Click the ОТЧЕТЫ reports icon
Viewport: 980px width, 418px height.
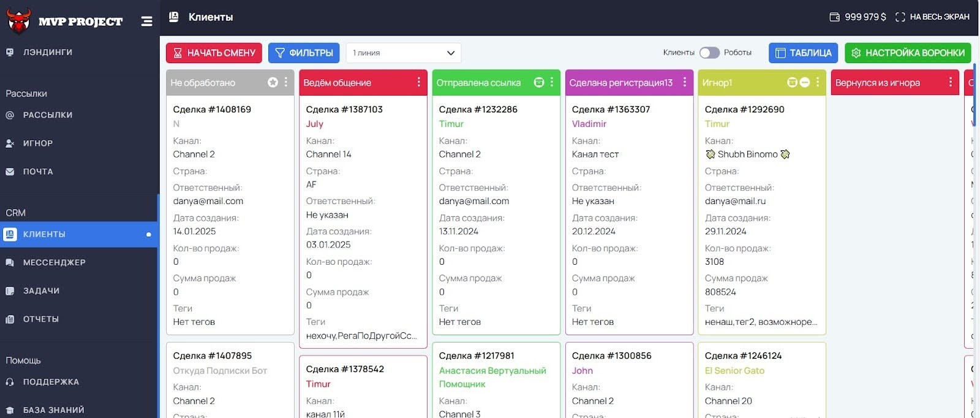point(10,319)
